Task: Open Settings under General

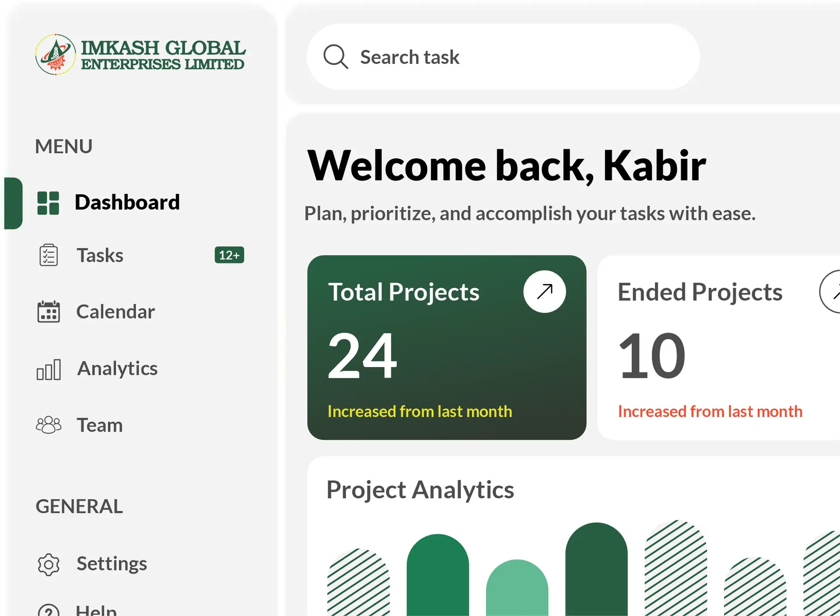Action: pyautogui.click(x=112, y=563)
